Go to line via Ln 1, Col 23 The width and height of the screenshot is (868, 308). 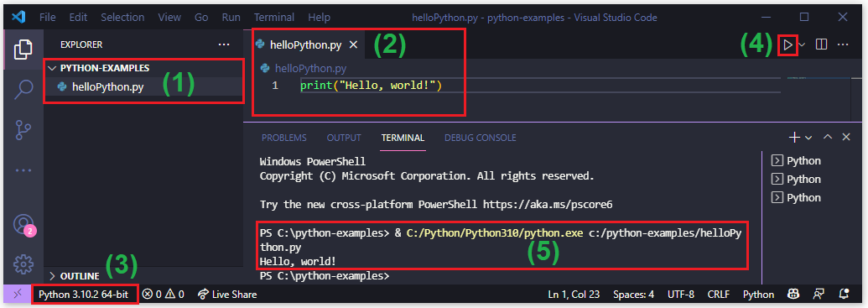click(574, 294)
